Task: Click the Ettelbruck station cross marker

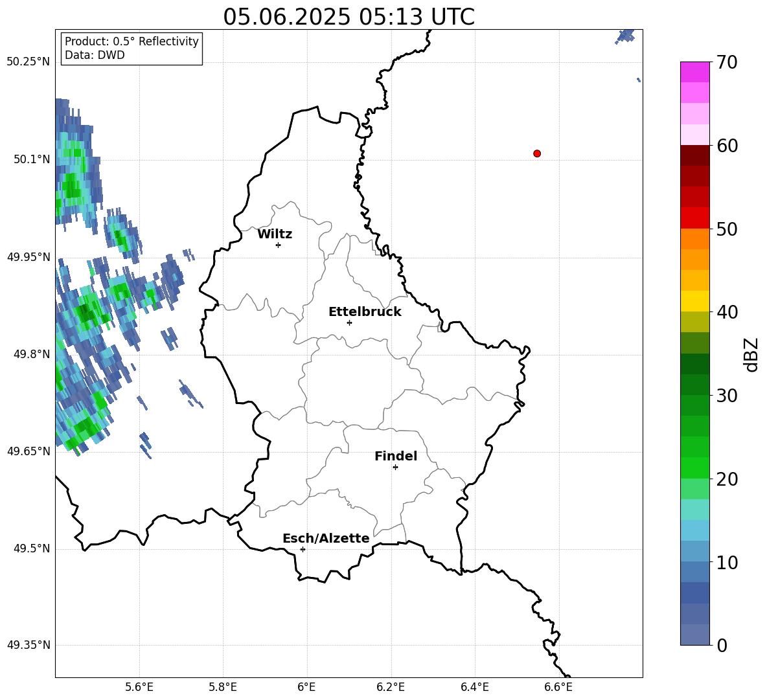Action: click(x=349, y=322)
